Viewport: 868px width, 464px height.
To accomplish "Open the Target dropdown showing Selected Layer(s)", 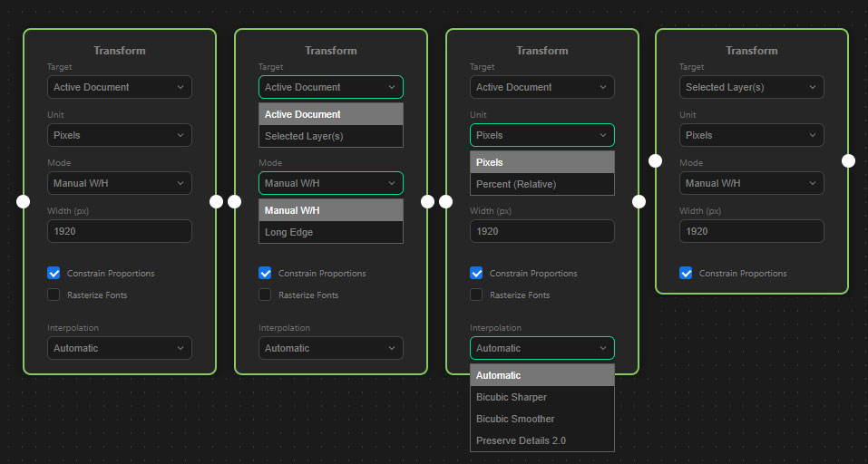I will click(751, 87).
